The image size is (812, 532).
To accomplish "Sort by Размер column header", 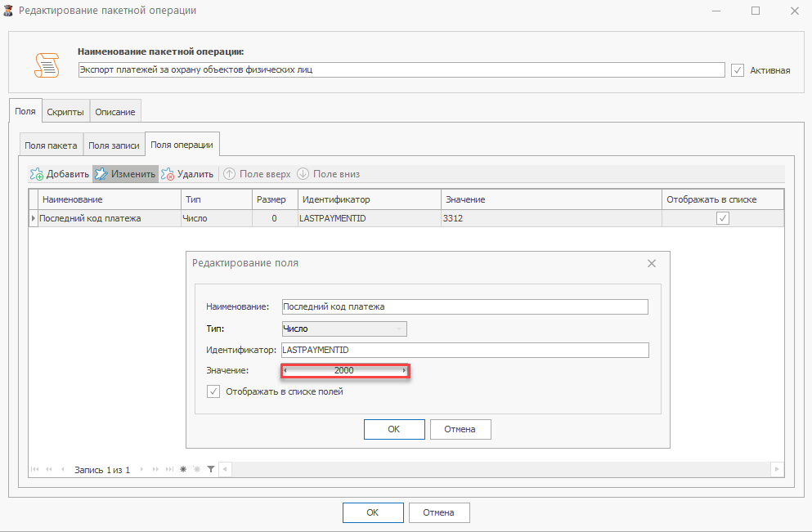I will click(275, 199).
